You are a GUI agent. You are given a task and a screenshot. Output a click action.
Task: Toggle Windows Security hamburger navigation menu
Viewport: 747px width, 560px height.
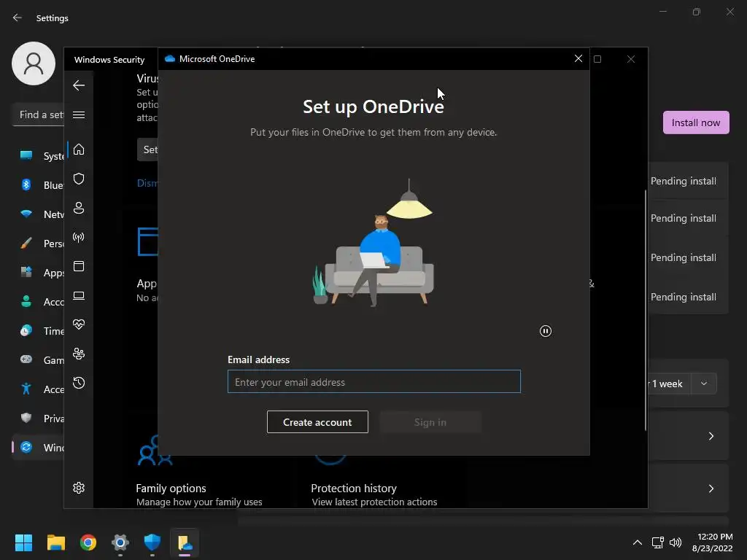pyautogui.click(x=79, y=114)
